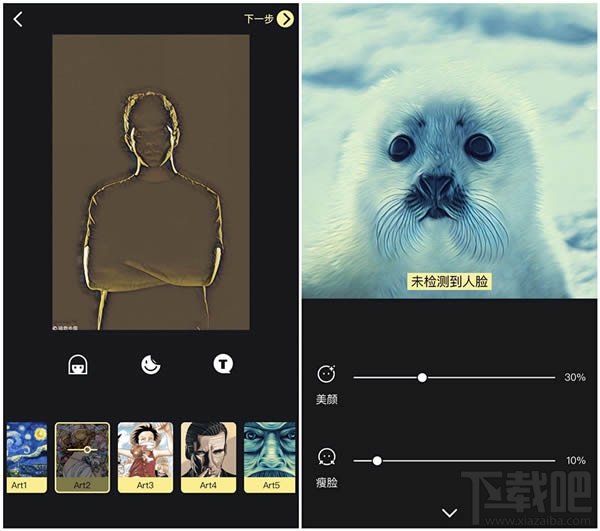Choose the Art5 blue face style
The width and height of the screenshot is (600, 531).
[x=270, y=457]
